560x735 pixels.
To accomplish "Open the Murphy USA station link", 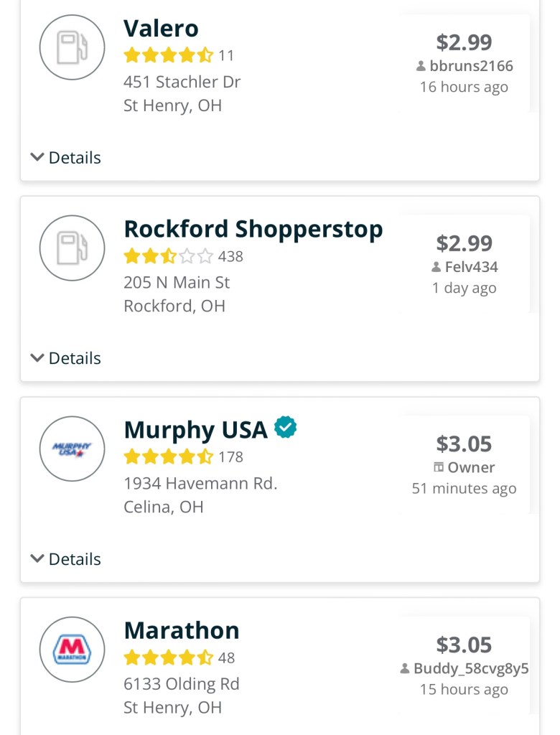I will click(195, 430).
